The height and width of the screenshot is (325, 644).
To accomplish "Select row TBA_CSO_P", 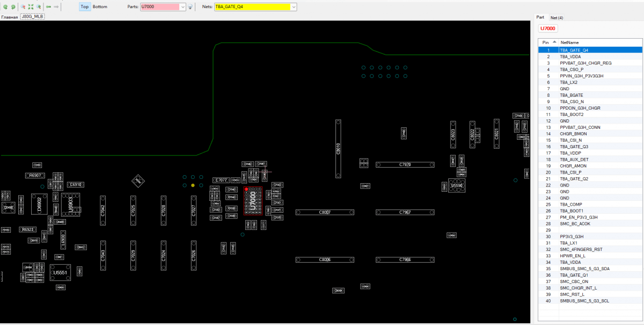I will pyautogui.click(x=590, y=69).
